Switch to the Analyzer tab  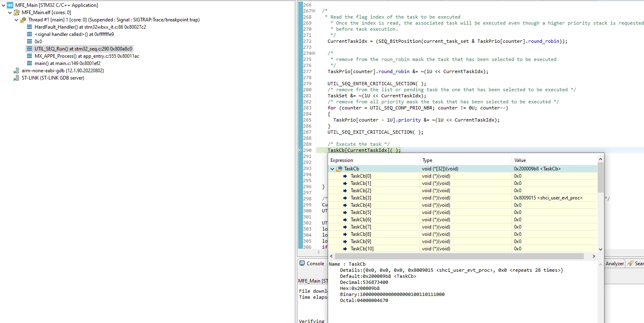tap(615, 264)
